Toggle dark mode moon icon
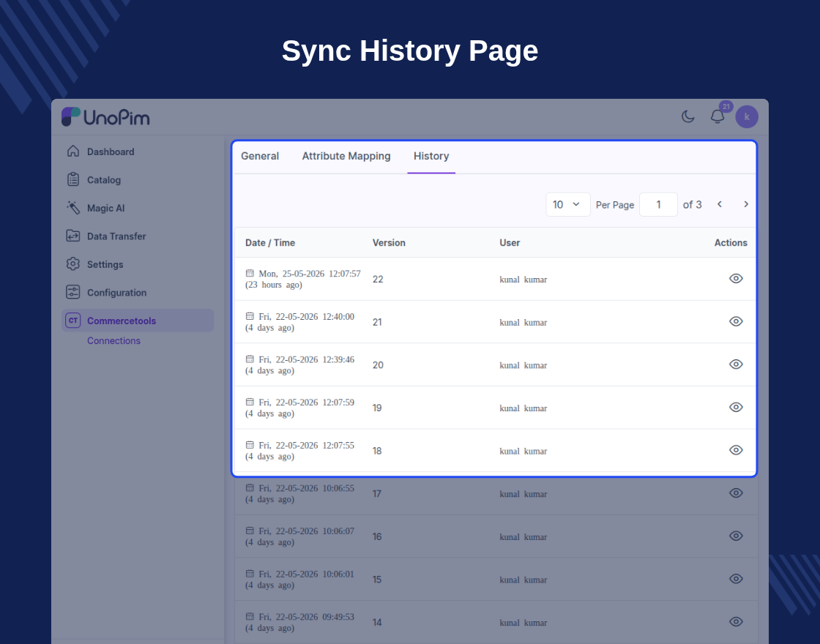Viewport: 820px width, 644px height. point(687,116)
